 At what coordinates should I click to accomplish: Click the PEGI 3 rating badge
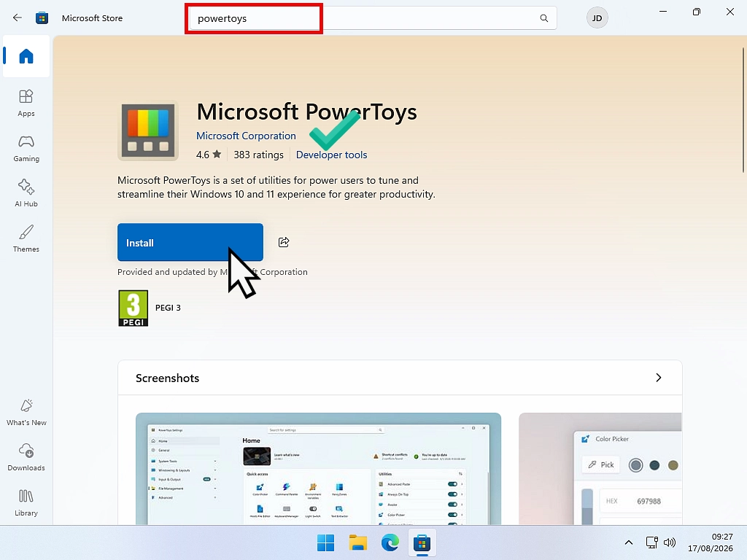point(133,308)
